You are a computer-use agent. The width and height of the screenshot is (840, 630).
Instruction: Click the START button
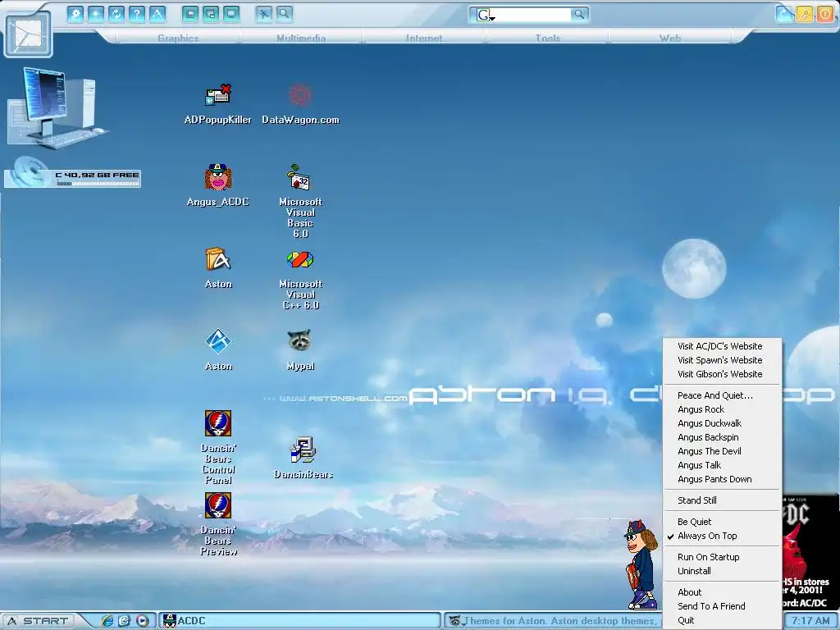39,621
